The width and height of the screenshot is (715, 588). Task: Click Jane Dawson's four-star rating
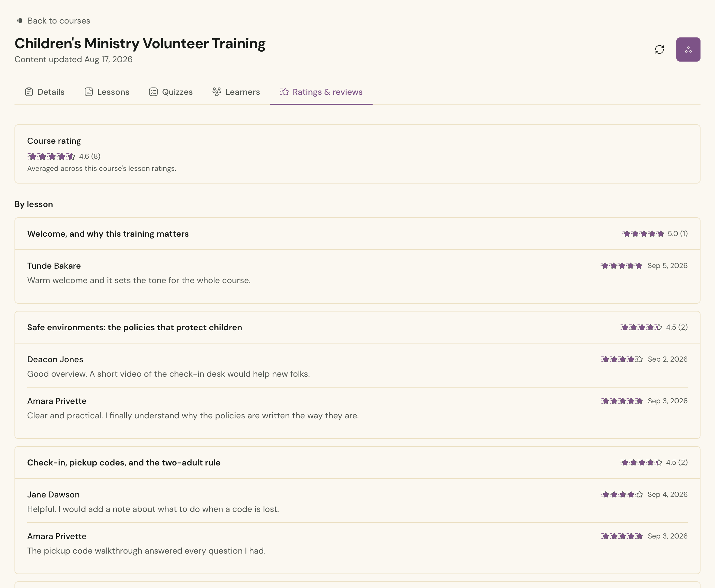622,494
